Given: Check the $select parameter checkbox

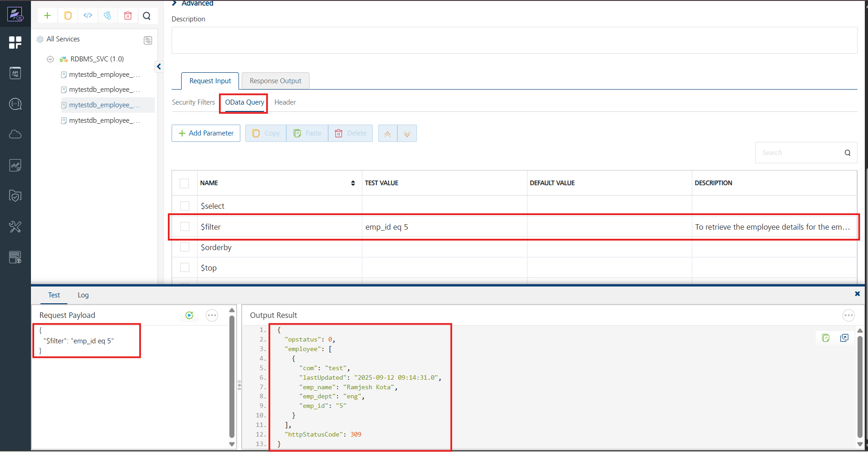Looking at the screenshot, I should coord(184,206).
